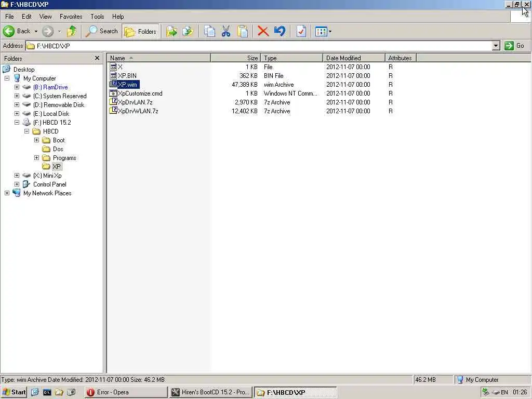Open the Tools menu
Screen dimensions: 532x399
[97, 17]
